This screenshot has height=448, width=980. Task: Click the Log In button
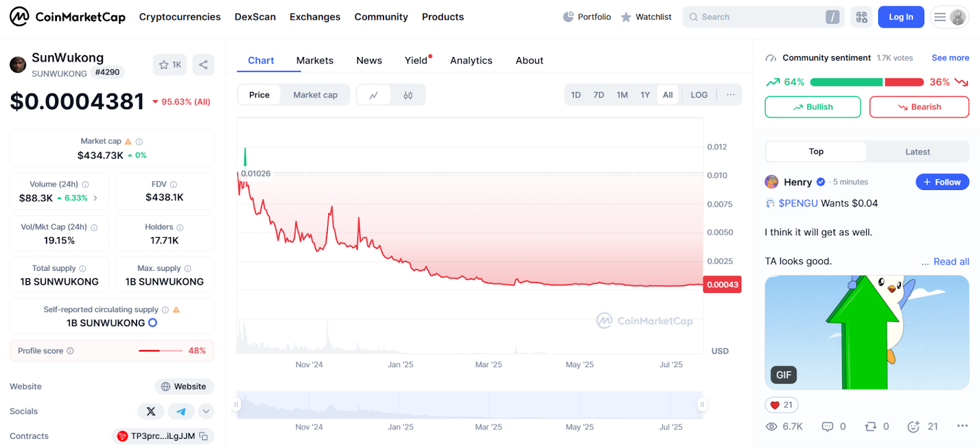click(x=900, y=17)
